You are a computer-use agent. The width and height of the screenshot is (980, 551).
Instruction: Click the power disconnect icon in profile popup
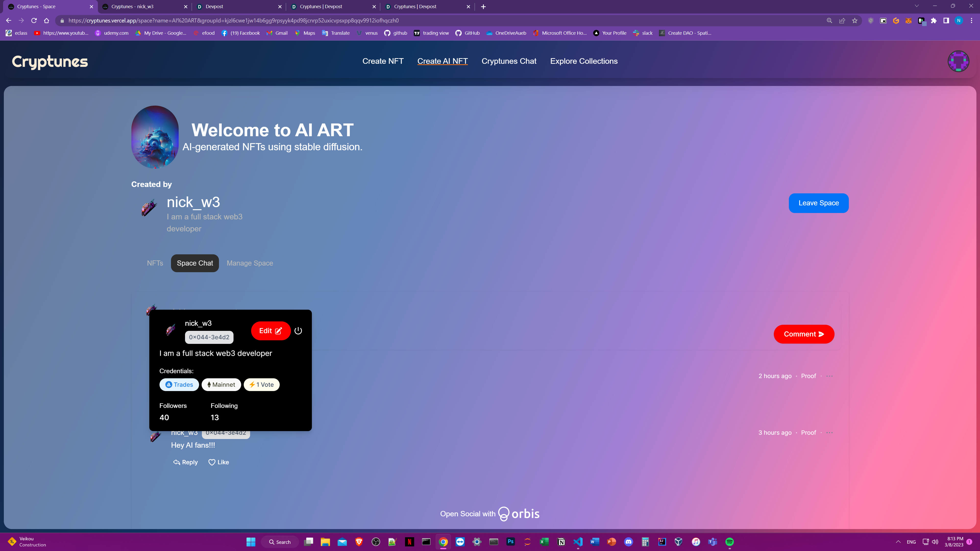tap(298, 331)
